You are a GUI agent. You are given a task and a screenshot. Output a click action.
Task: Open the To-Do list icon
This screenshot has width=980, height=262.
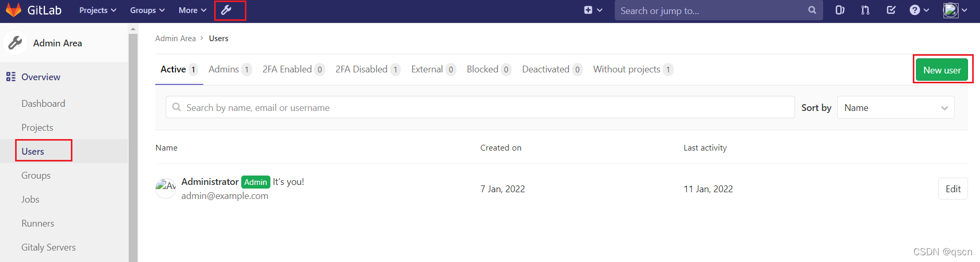coord(891,10)
